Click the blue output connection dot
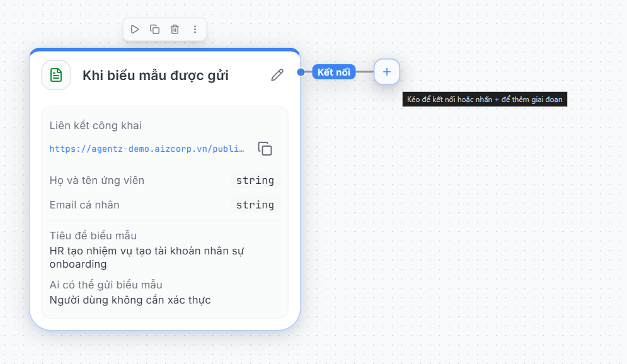 point(301,72)
